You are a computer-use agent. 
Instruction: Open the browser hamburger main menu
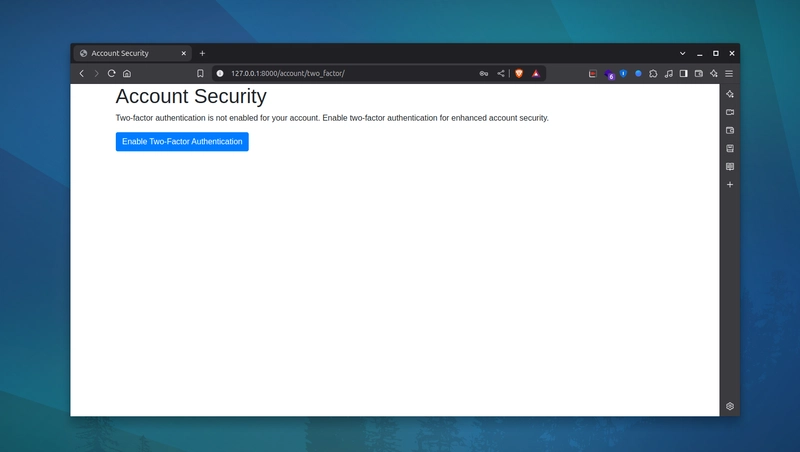click(x=729, y=73)
